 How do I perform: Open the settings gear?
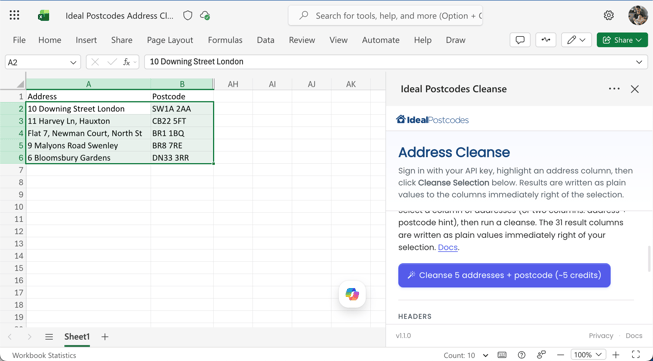[608, 15]
